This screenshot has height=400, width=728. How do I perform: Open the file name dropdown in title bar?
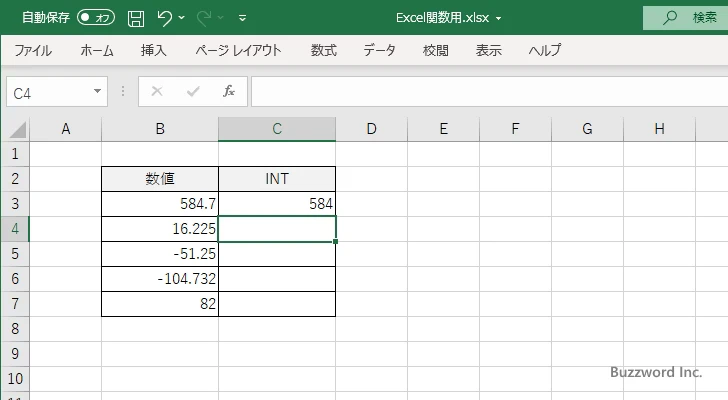499,18
